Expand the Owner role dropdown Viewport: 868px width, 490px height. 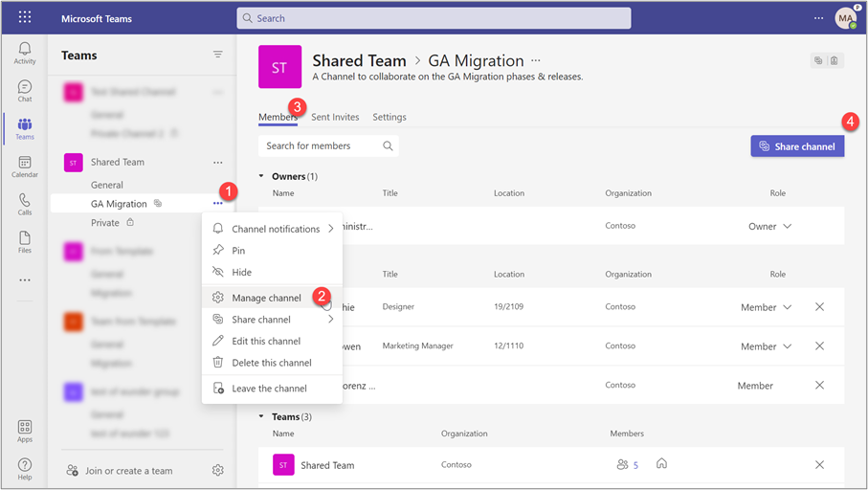tap(770, 227)
